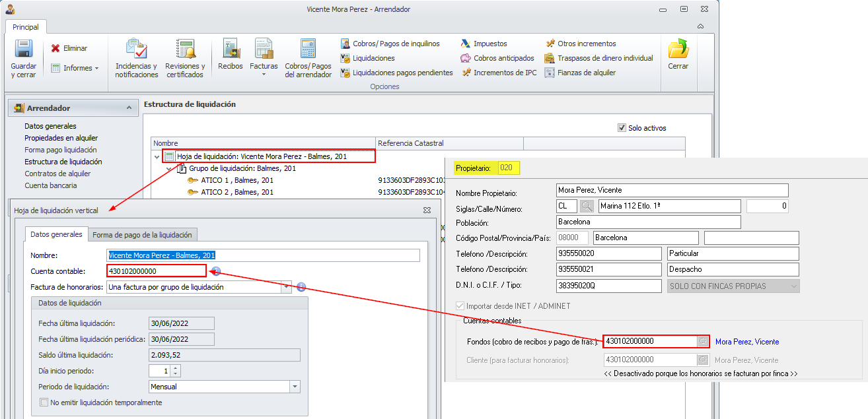868x419 pixels.
Task: Open Revisiones y certificados
Action: (185, 50)
